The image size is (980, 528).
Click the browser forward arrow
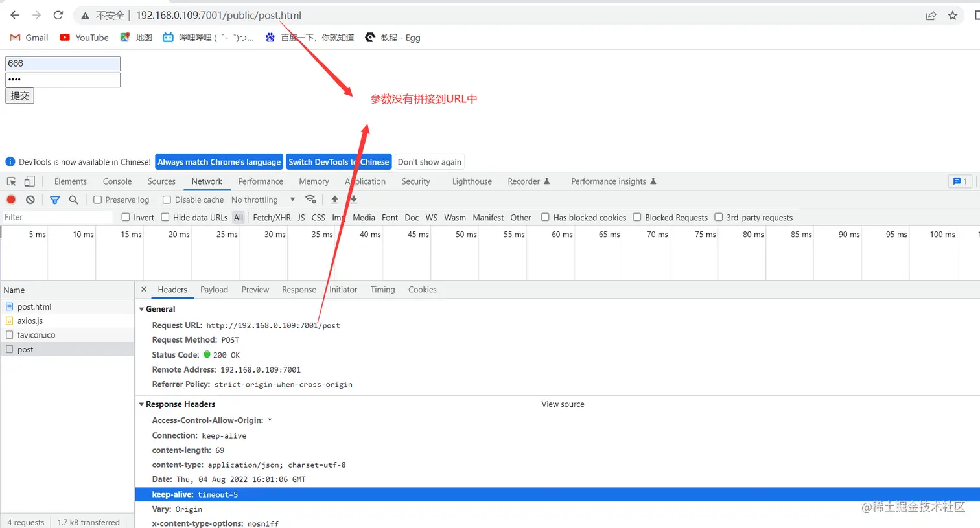pyautogui.click(x=36, y=15)
